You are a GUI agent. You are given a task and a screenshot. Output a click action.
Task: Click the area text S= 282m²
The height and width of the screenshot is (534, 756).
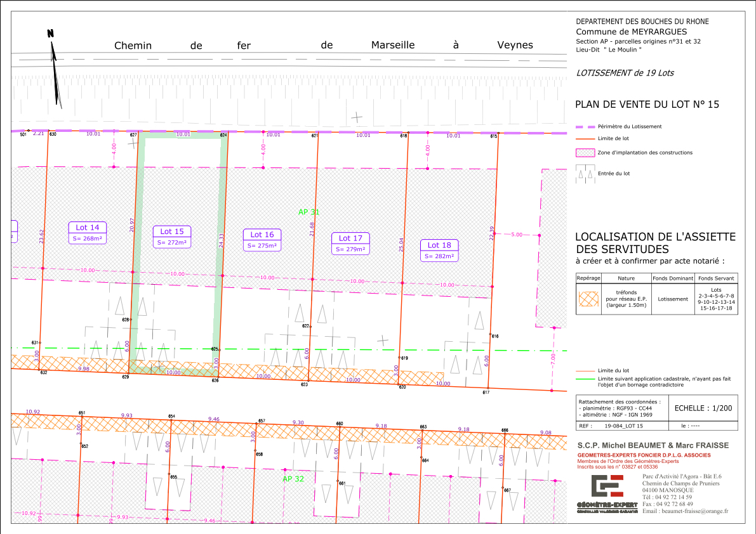click(x=439, y=256)
